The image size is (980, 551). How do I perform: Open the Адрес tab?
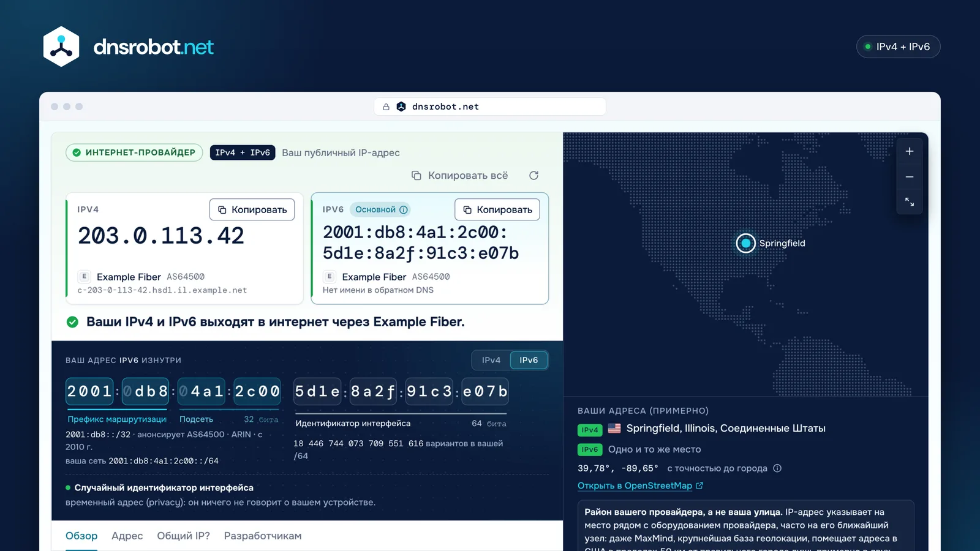(127, 536)
